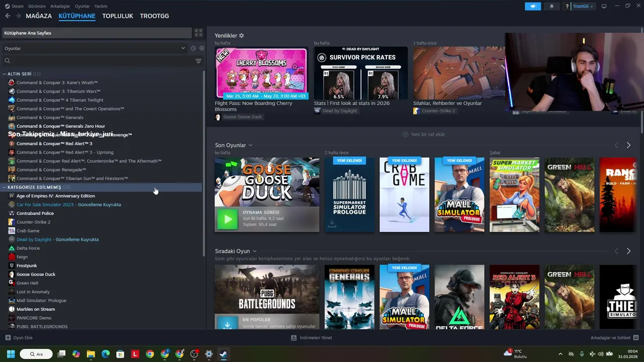This screenshot has height=362, width=644.
Task: Click Yeni bir raf ekle
Action: click(x=424, y=134)
